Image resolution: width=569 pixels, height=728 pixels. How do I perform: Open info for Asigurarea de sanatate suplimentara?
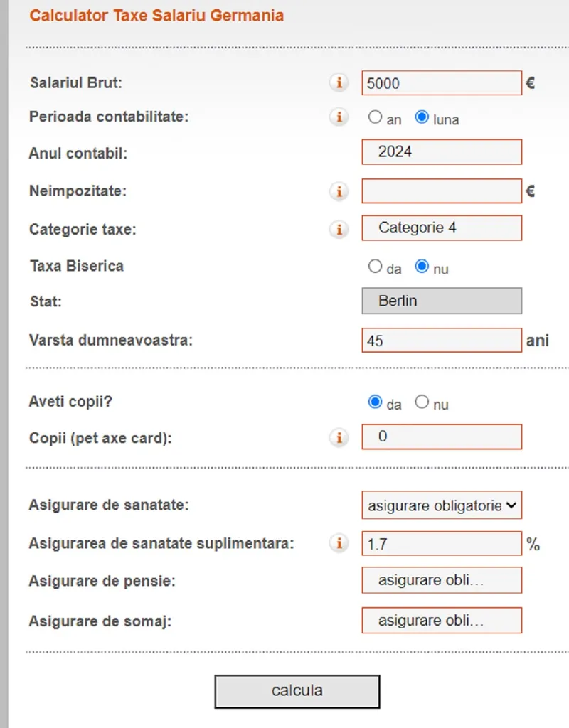pos(339,544)
